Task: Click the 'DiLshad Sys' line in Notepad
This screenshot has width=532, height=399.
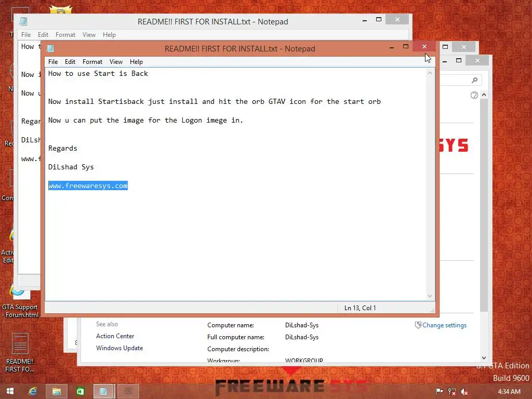Action: click(71, 167)
